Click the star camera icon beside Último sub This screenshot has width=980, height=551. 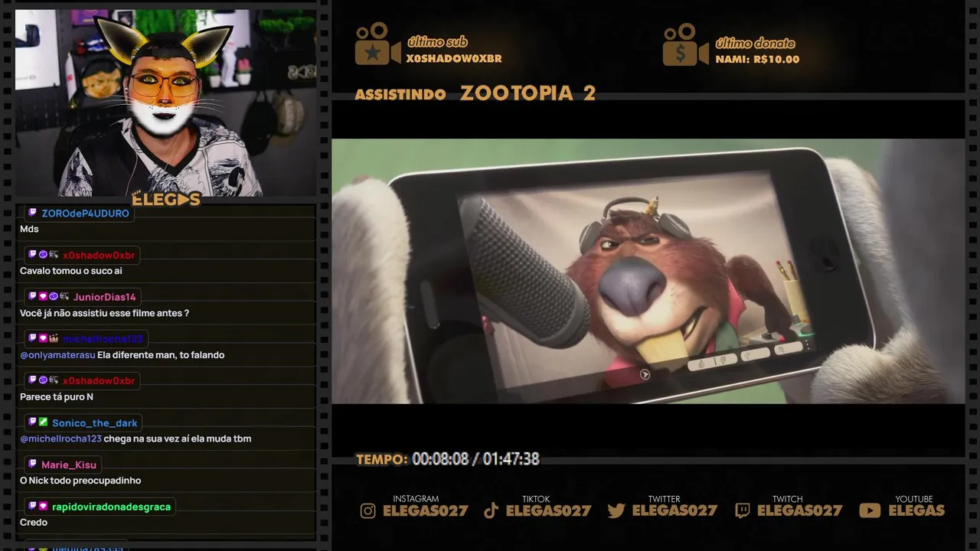(x=377, y=44)
